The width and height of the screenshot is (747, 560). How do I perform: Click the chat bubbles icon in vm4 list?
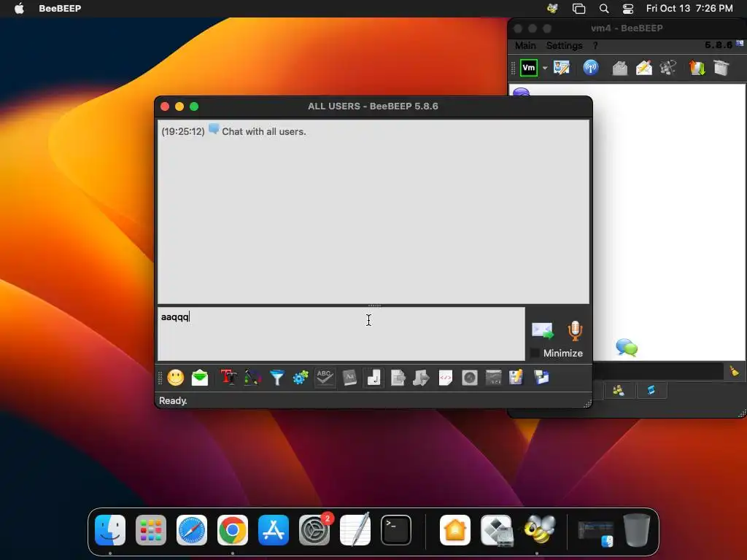(627, 348)
